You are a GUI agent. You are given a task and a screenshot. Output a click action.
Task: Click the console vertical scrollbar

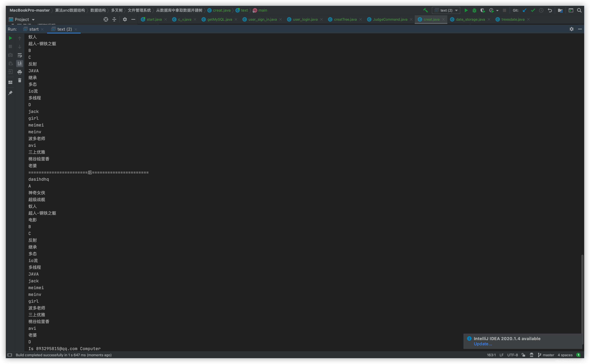582,298
